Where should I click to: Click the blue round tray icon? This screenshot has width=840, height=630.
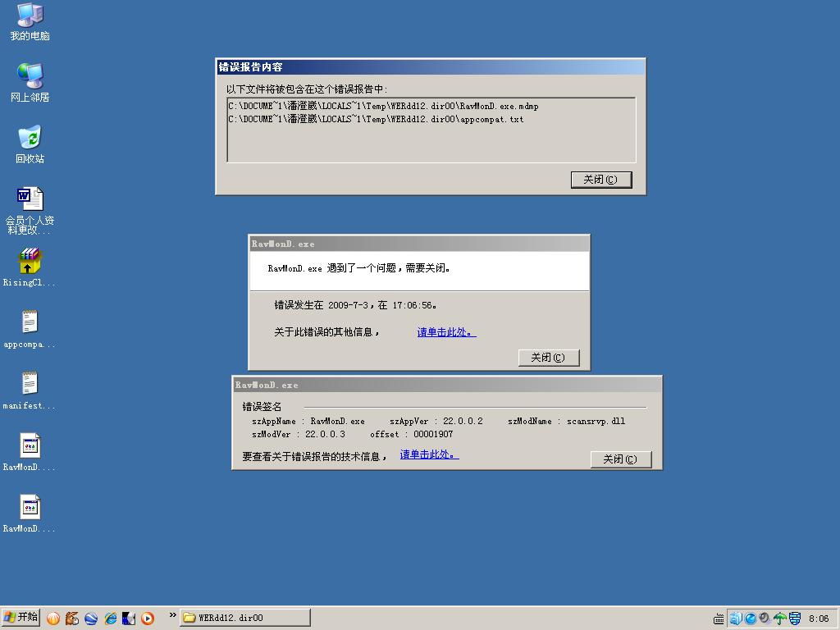coord(751,619)
